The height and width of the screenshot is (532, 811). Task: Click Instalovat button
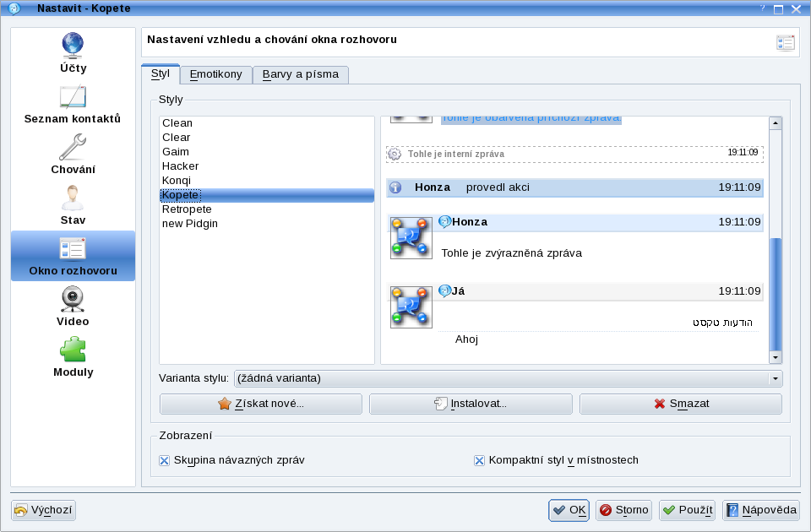(x=471, y=404)
